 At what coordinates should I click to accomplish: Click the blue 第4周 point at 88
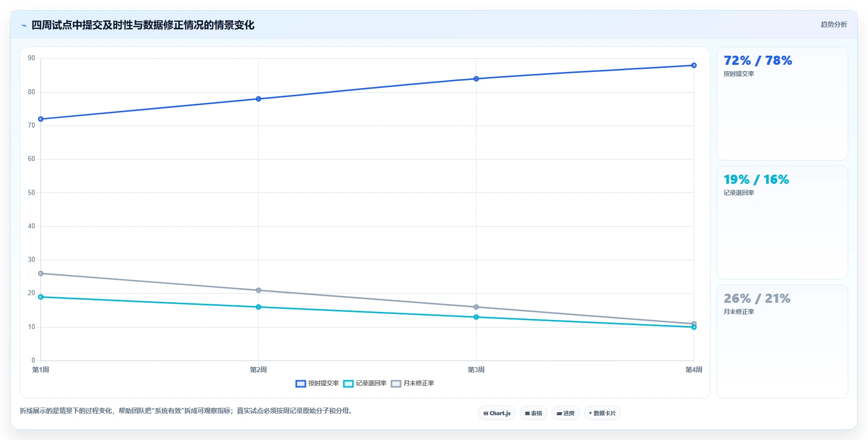pyautogui.click(x=694, y=65)
